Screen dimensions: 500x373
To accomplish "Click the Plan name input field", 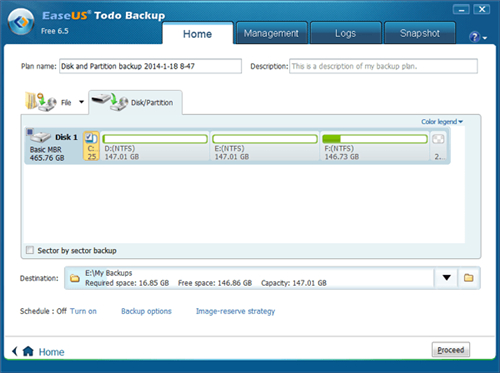I will [x=150, y=66].
